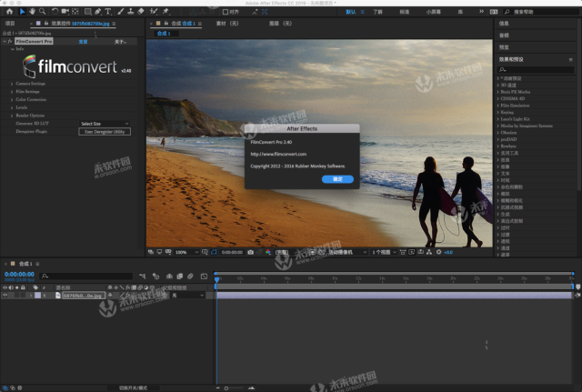Click the 关于 about link for FilmConvert
The image size is (582, 392).
point(120,42)
